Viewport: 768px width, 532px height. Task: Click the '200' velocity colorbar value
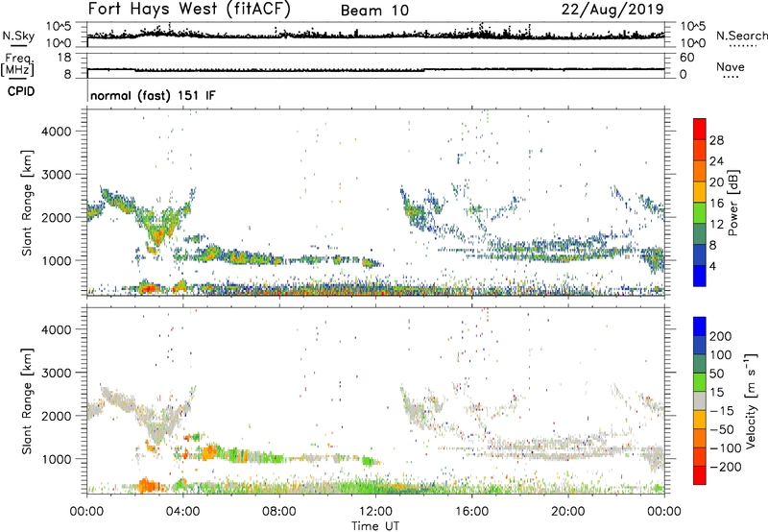pos(721,336)
